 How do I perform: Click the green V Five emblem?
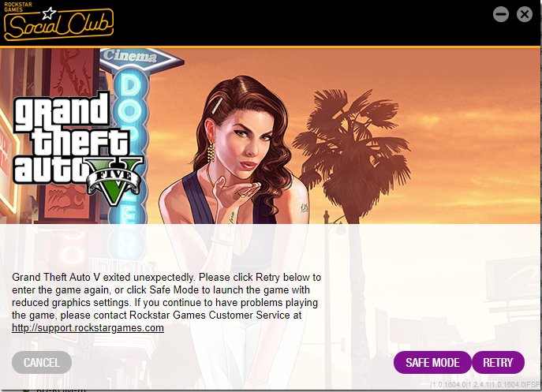point(114,181)
